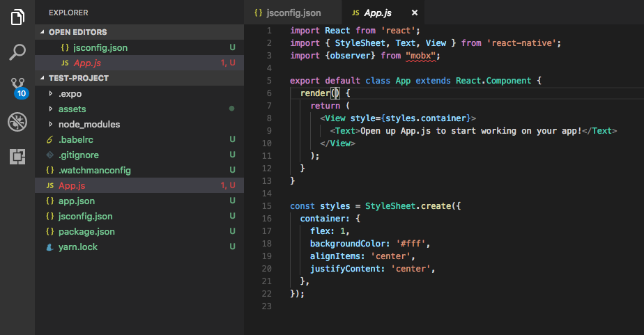This screenshot has width=644, height=335.
Task: Click the render method name
Action: (315, 93)
